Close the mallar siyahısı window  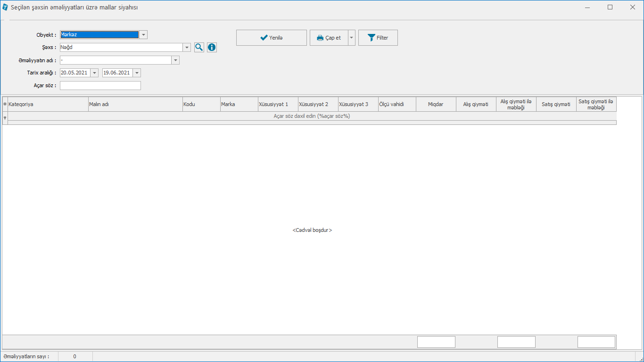pos(632,8)
